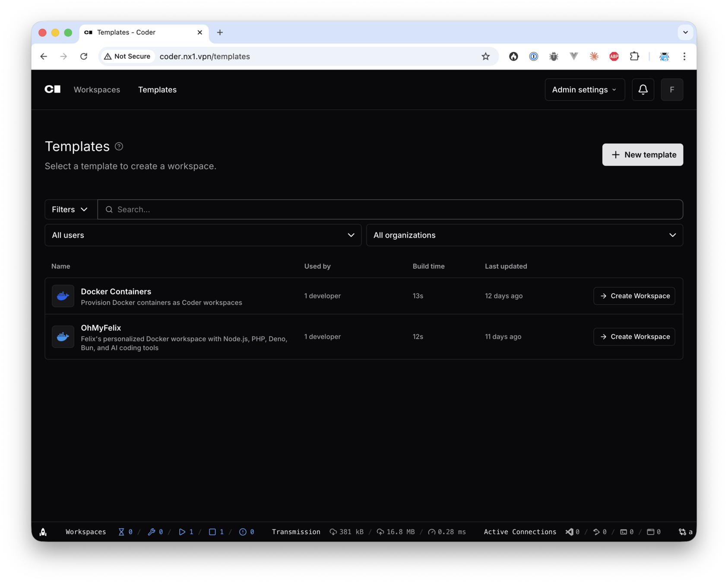The height and width of the screenshot is (583, 728).
Task: Click the web window connections counter
Action: [x=654, y=532]
